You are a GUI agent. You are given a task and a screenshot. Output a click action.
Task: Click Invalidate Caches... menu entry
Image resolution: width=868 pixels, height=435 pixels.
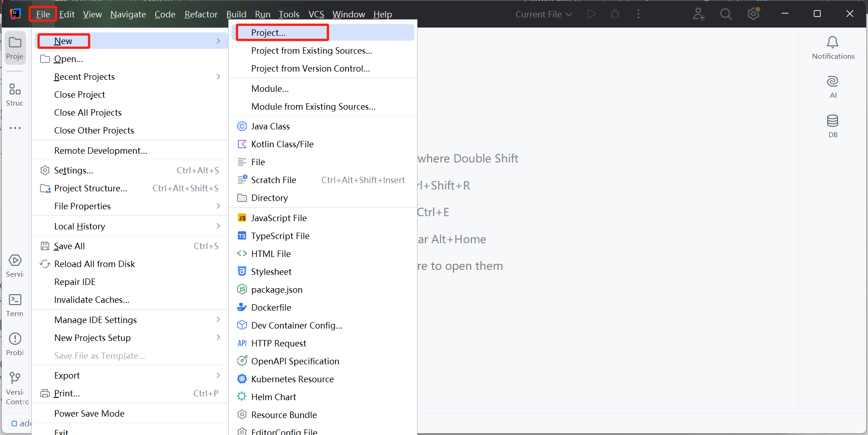point(91,300)
